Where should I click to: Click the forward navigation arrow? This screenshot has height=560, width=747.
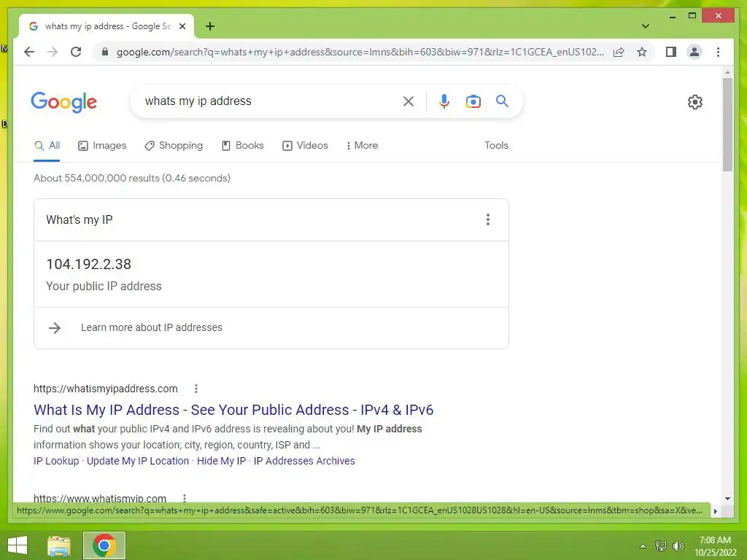click(x=53, y=52)
